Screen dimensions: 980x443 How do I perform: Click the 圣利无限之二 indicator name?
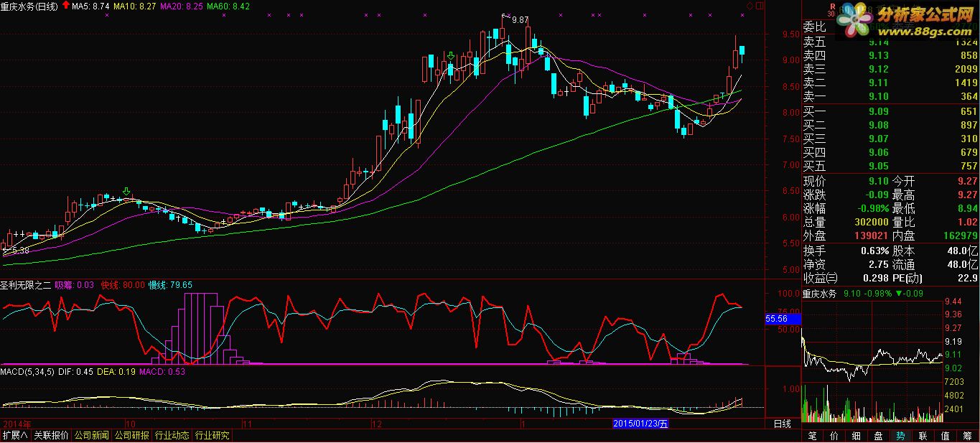25,284
